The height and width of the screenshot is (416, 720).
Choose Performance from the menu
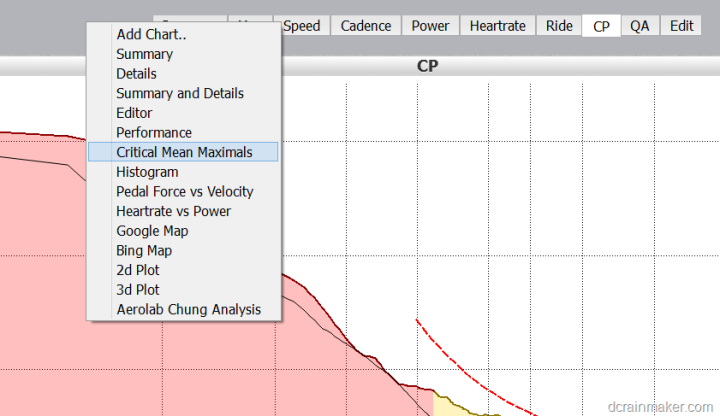(153, 132)
